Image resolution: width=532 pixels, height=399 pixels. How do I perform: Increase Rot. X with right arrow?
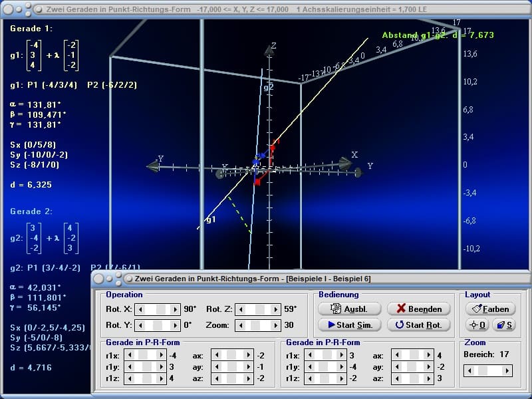[x=175, y=309]
